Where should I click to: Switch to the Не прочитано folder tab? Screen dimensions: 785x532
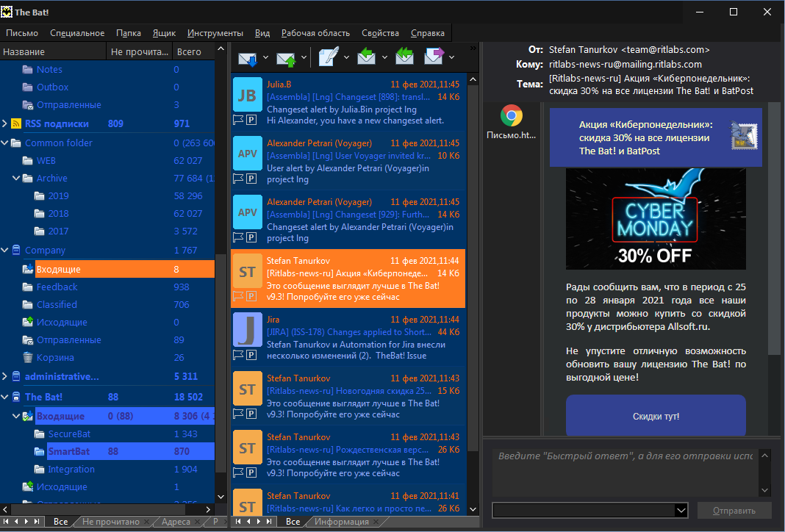point(111,522)
